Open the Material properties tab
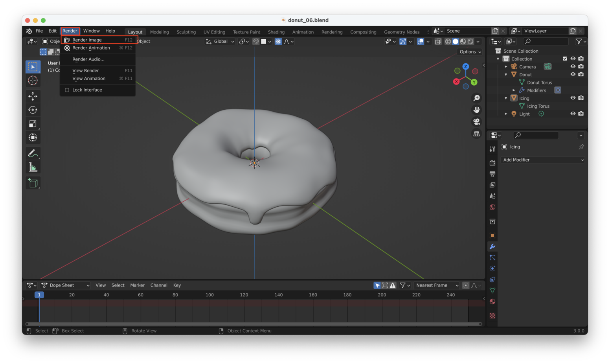This screenshot has height=364, width=610. [x=492, y=301]
